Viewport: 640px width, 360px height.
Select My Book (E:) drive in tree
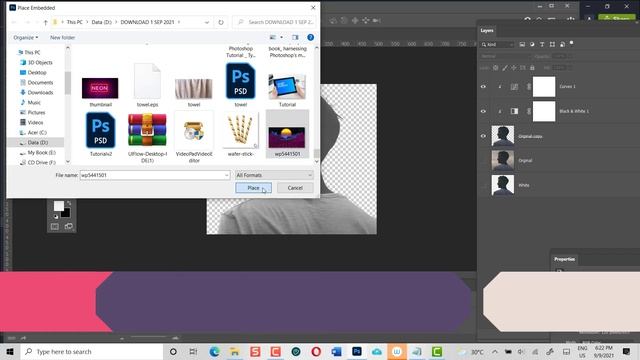point(41,152)
